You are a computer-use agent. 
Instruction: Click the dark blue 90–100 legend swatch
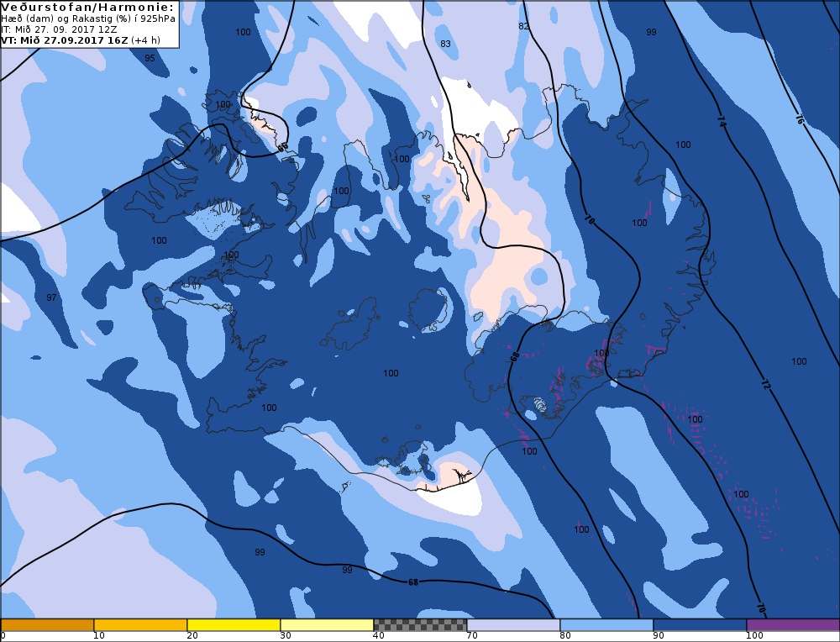click(700, 625)
